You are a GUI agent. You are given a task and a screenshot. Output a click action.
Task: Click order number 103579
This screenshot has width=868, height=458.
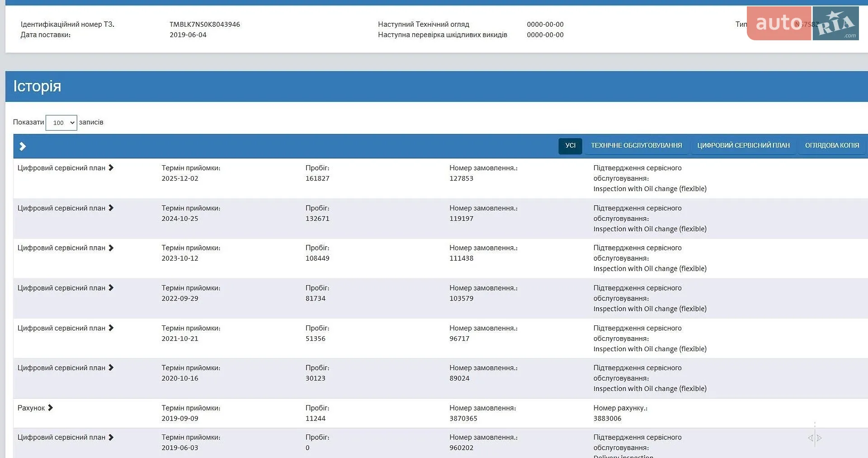coord(461,299)
